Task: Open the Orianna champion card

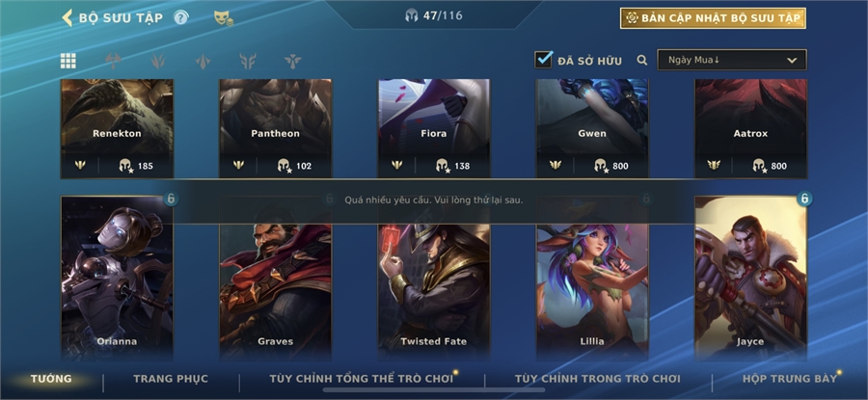Action: click(x=117, y=278)
